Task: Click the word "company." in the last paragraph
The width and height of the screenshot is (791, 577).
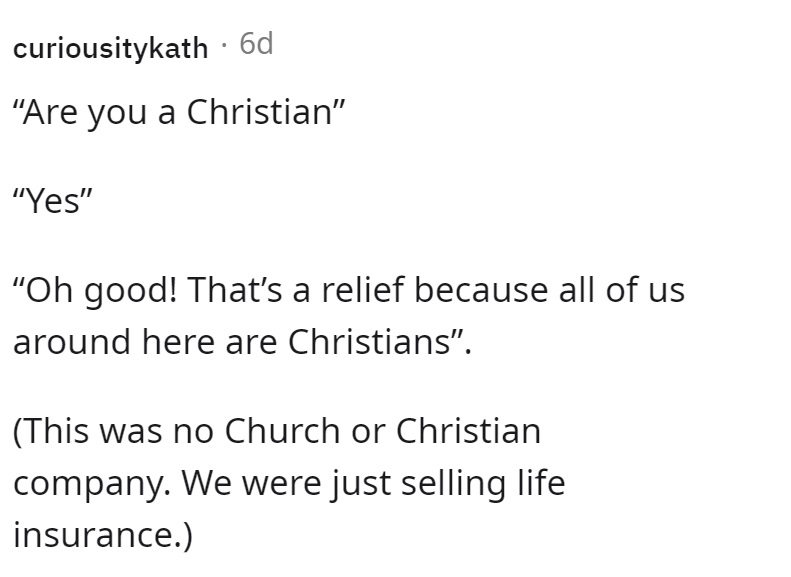Action: point(92,484)
